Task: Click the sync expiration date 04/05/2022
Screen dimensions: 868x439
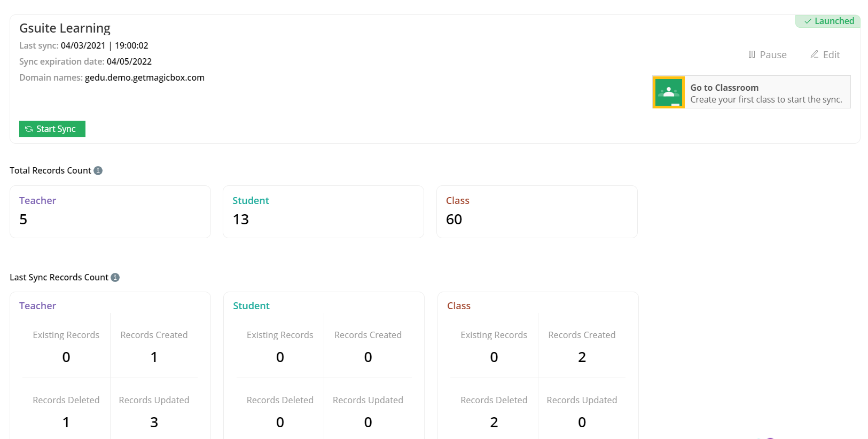Action: click(x=129, y=61)
